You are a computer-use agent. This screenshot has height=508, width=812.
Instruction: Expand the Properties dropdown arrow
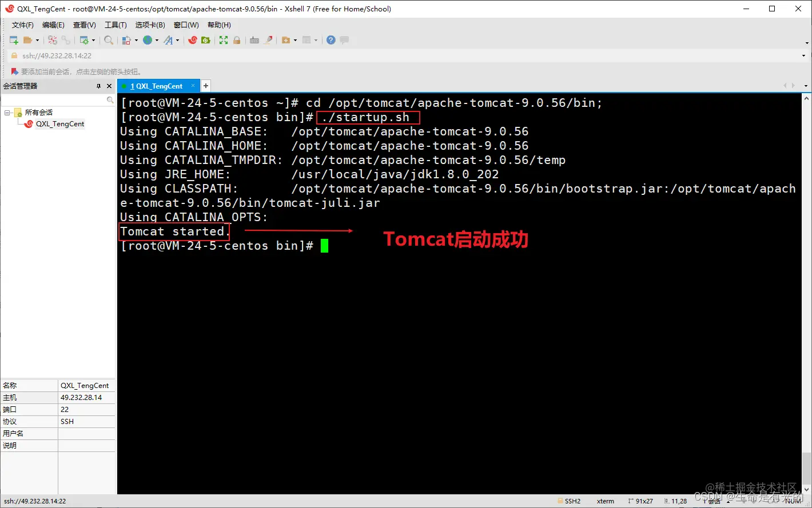pyautogui.click(x=93, y=40)
